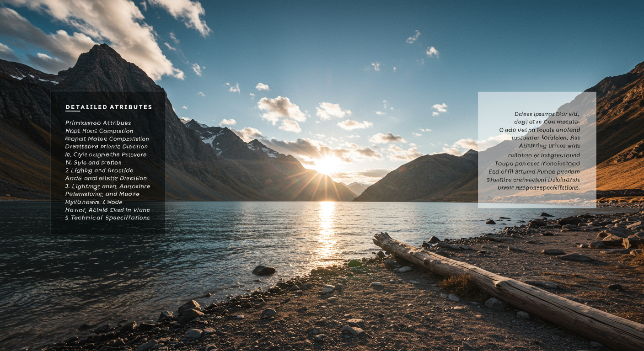The height and width of the screenshot is (351, 644).
Task: Select the 3. Lightingt mert. Amtositnre entry
Action: (107, 186)
